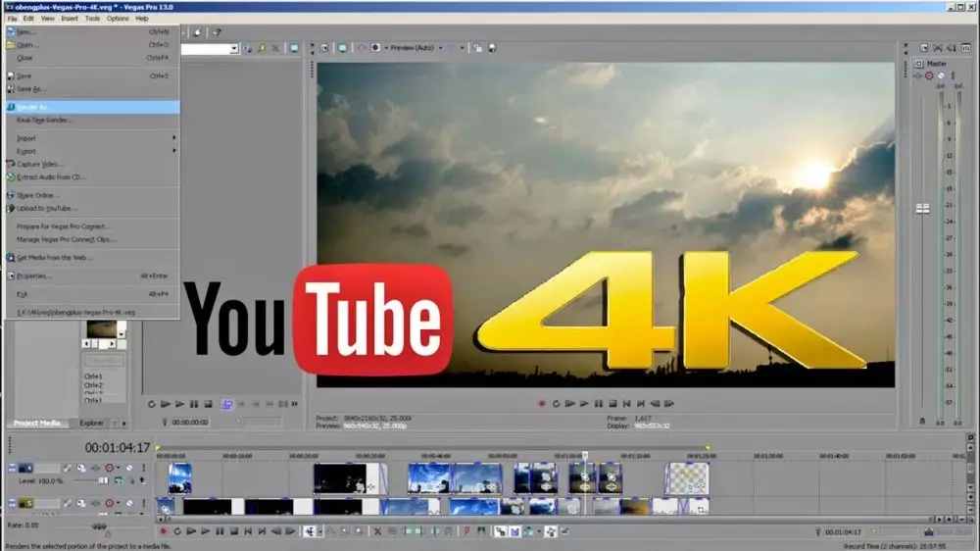Screen dimensions: 980x551
Task: Switch to Explorer tab
Action: [91, 424]
